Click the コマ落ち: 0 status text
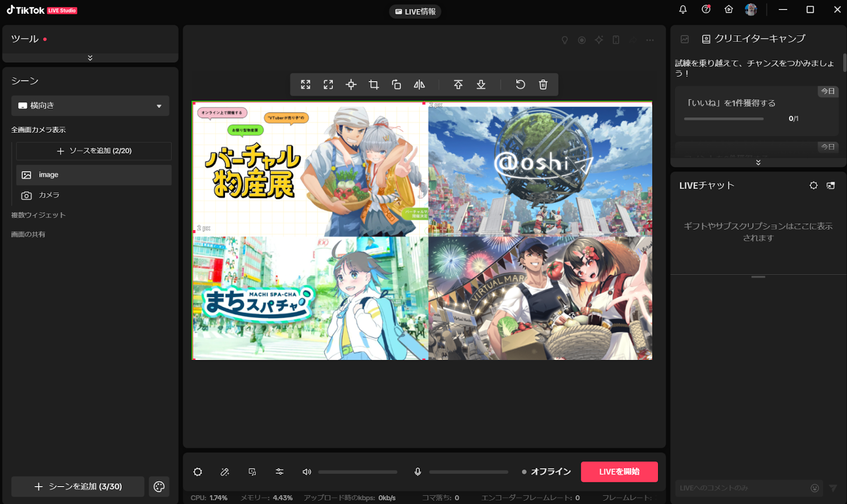Image resolution: width=847 pixels, height=504 pixels. click(x=440, y=498)
